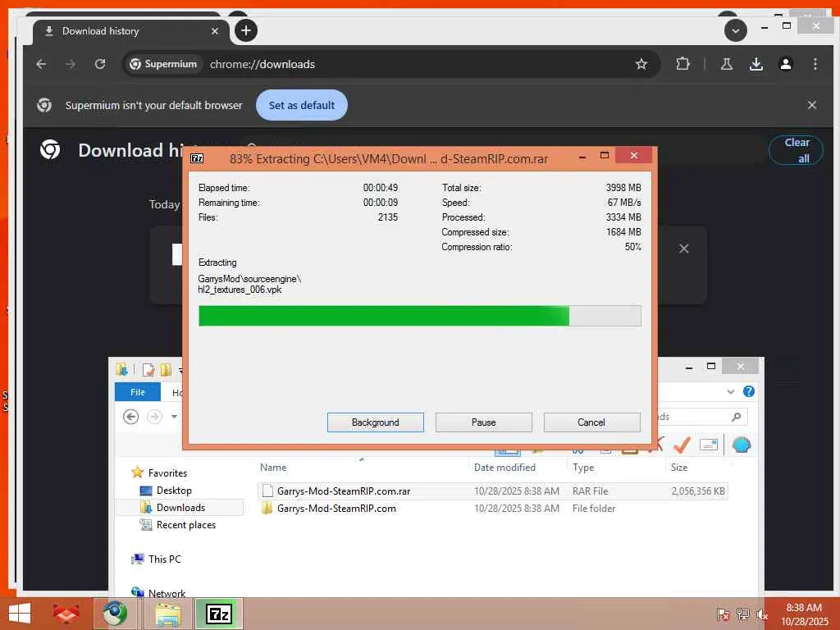This screenshot has height=630, width=840.
Task: Open the Windows Start button
Action: pyautogui.click(x=20, y=614)
